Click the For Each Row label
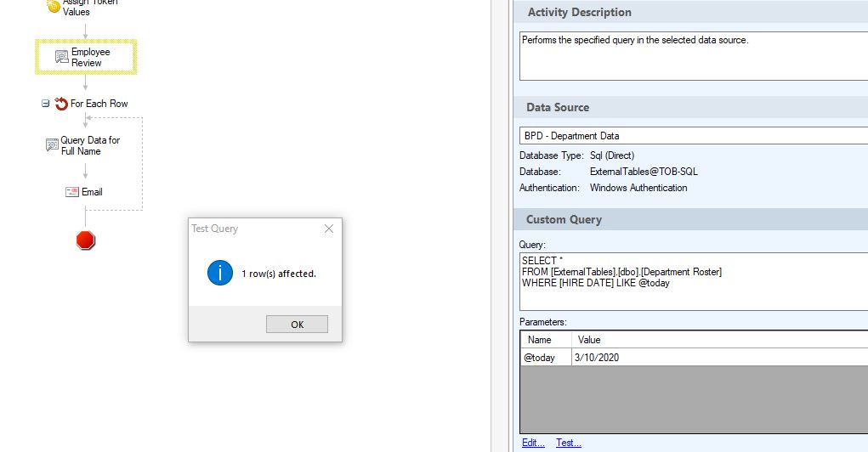 (99, 104)
